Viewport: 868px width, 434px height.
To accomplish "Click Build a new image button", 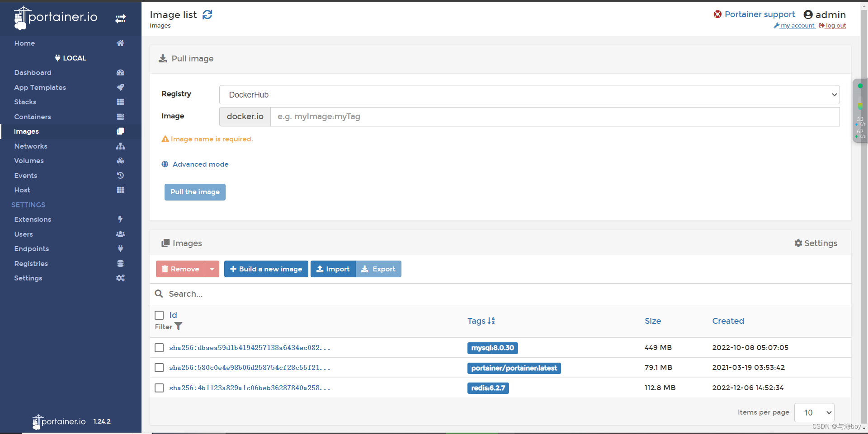I will pyautogui.click(x=266, y=269).
